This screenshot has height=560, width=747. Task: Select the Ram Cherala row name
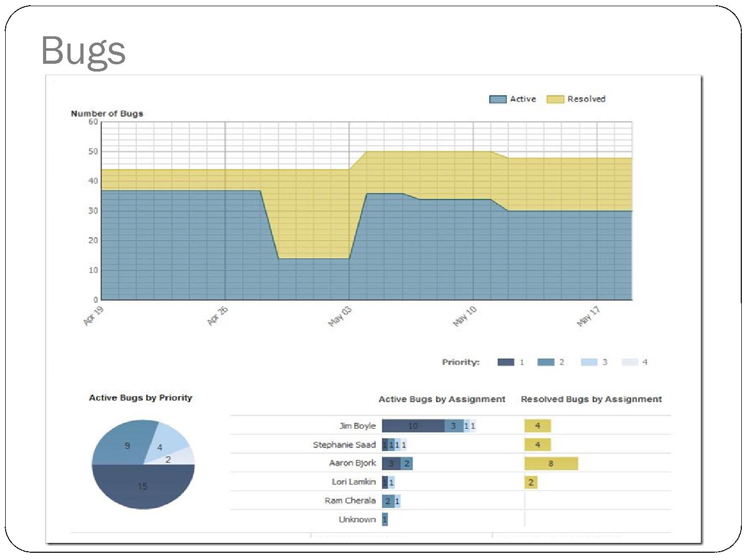350,500
